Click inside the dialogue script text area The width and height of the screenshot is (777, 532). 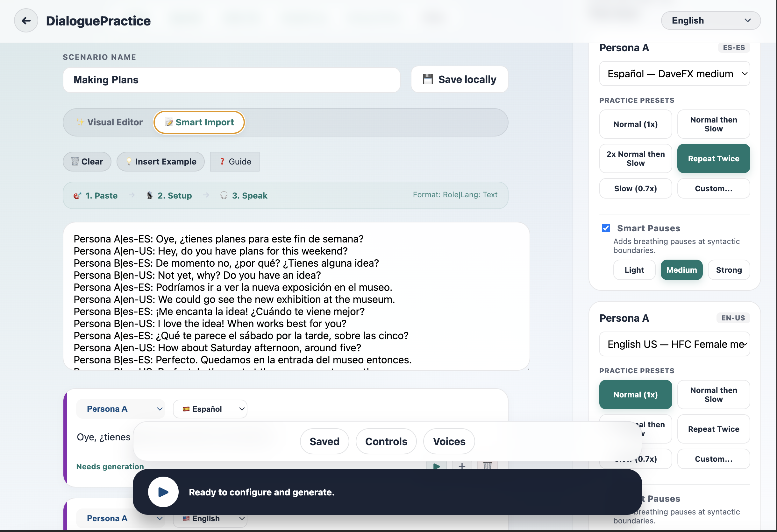click(x=296, y=296)
